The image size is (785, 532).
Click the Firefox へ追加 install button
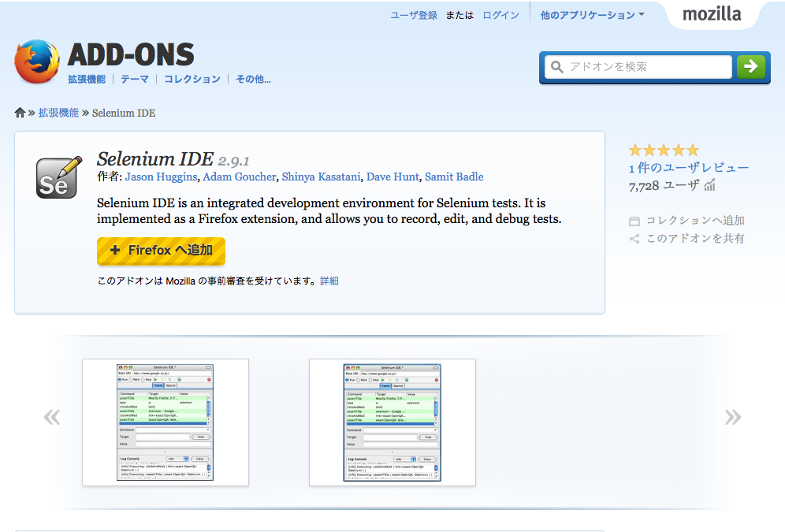[x=161, y=251]
